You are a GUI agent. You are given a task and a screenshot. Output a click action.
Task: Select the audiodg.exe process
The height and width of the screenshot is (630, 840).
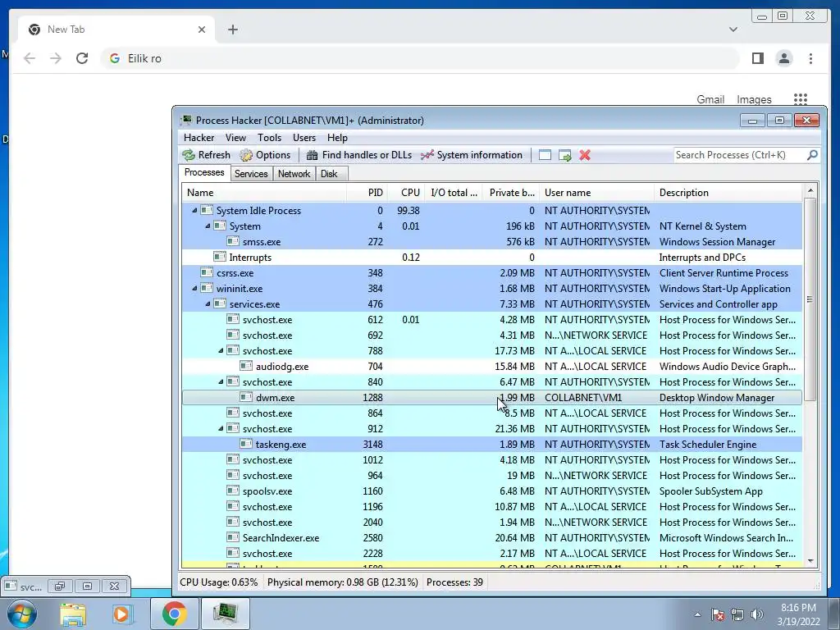[492, 367]
